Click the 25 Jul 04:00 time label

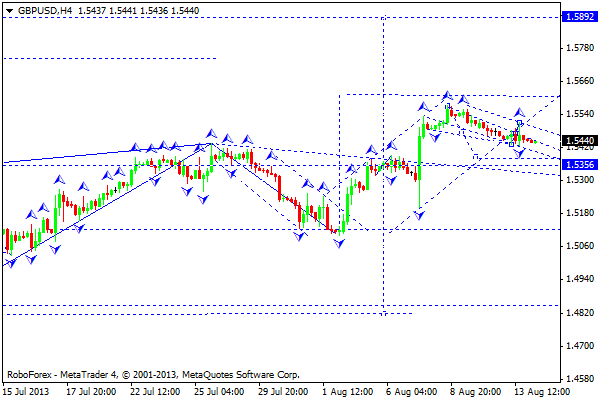coord(221,392)
